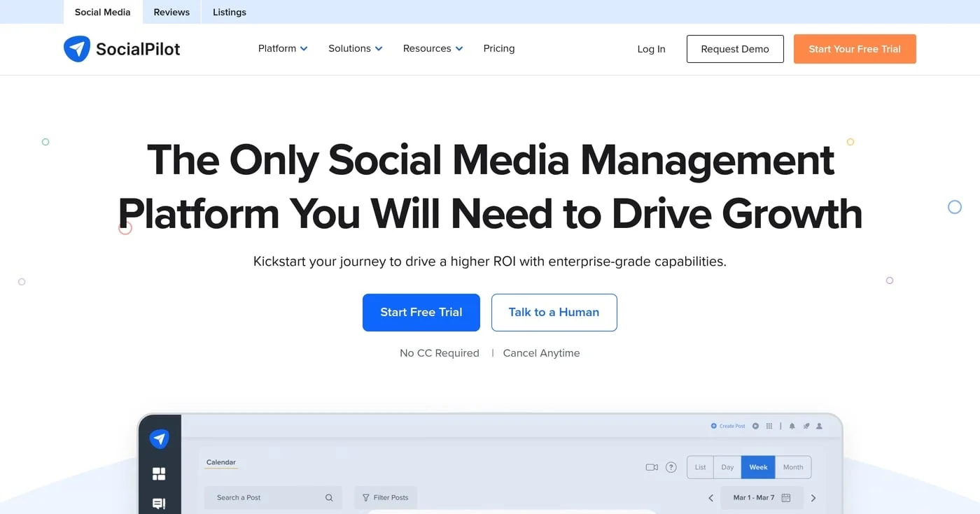The image size is (980, 514).
Task: Click the Request Demo button
Action: (735, 49)
